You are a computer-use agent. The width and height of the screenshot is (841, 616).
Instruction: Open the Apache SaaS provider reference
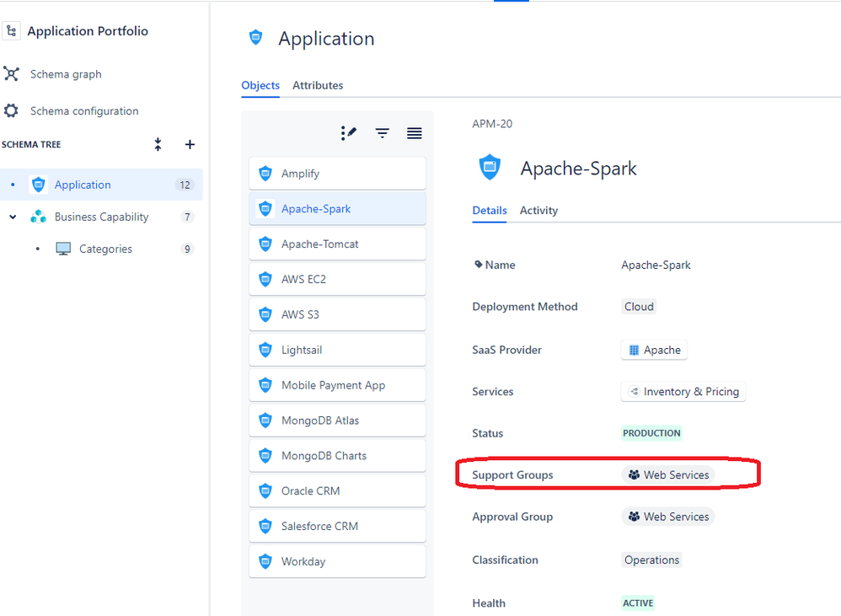(x=654, y=350)
